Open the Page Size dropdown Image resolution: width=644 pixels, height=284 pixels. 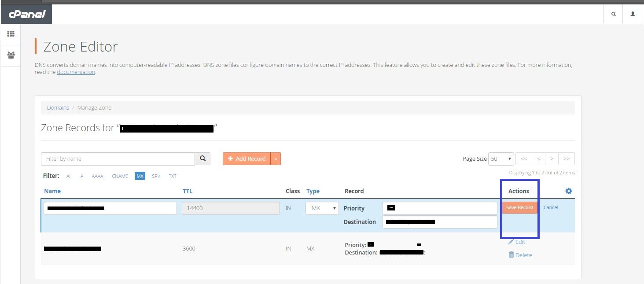pyautogui.click(x=501, y=159)
